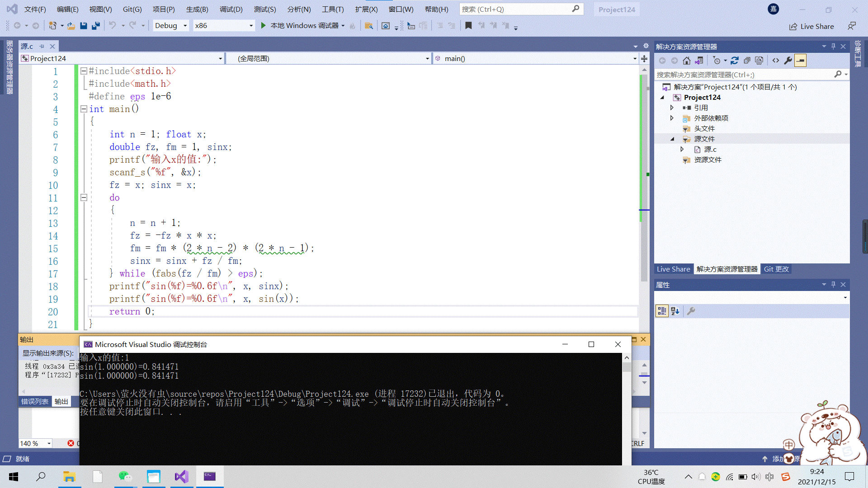The image size is (868, 488).
Task: Switch to Git 更改 tab
Action: click(x=776, y=269)
